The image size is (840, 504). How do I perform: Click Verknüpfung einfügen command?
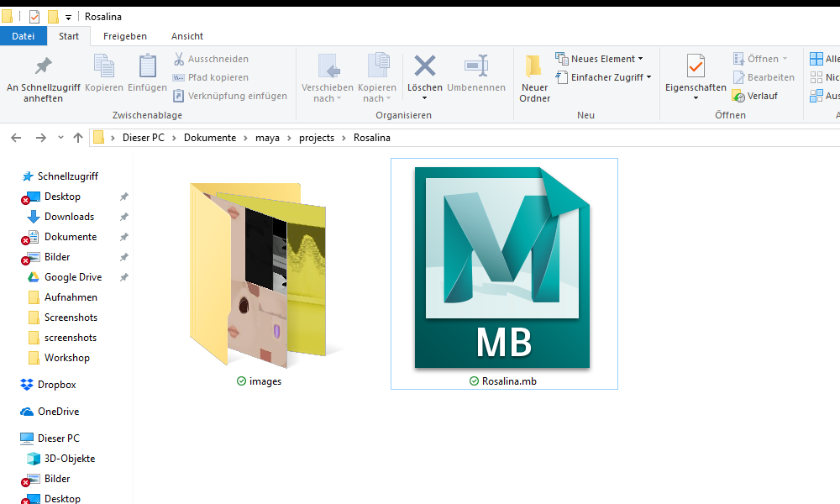[x=230, y=96]
